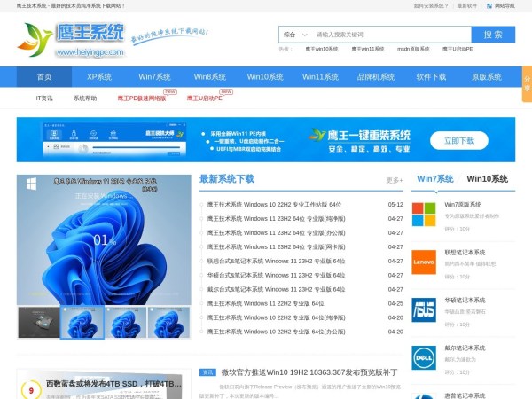Expand 更多+ in latest systems section
This screenshot has width=532, height=399.
coord(394,180)
